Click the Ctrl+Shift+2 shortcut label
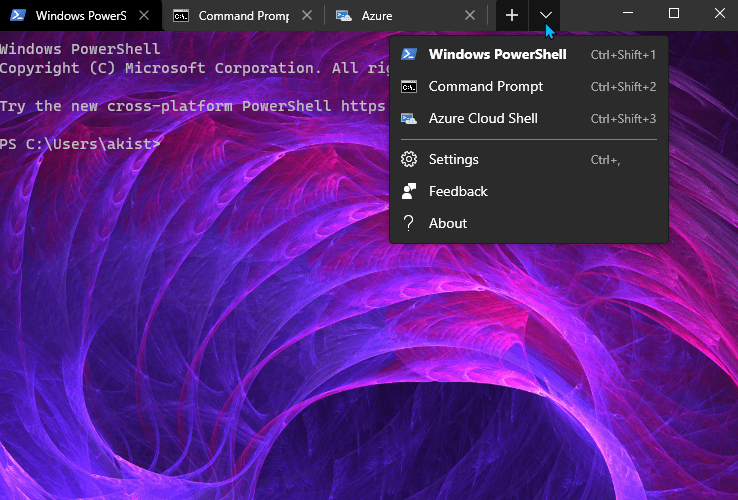Viewport: 738px width, 500px height. click(623, 87)
